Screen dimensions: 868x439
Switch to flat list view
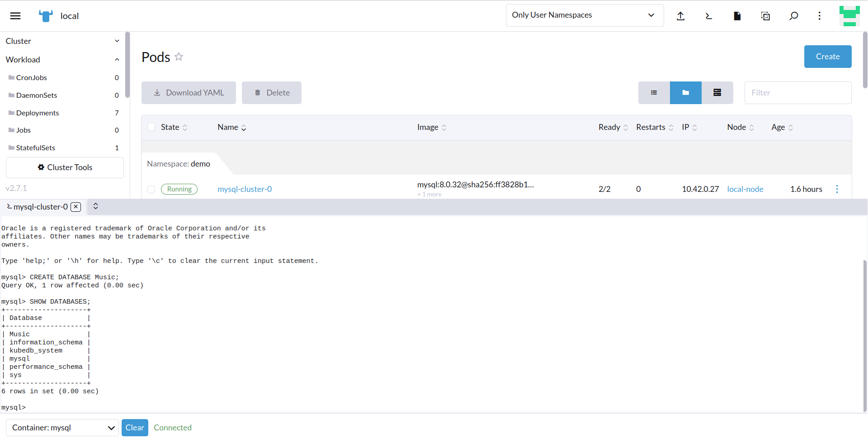(654, 92)
